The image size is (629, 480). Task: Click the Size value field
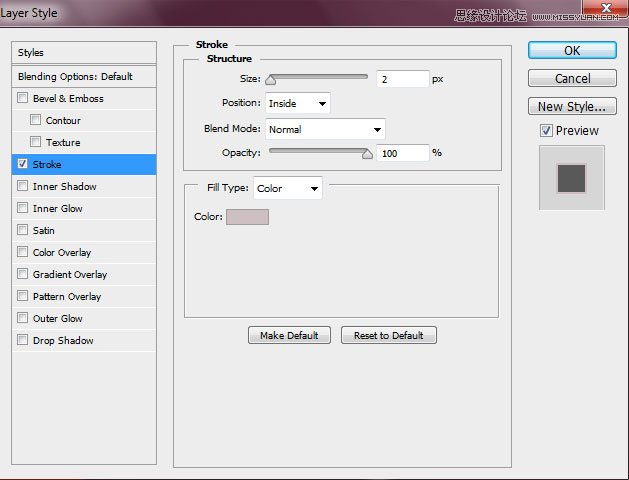pos(403,79)
